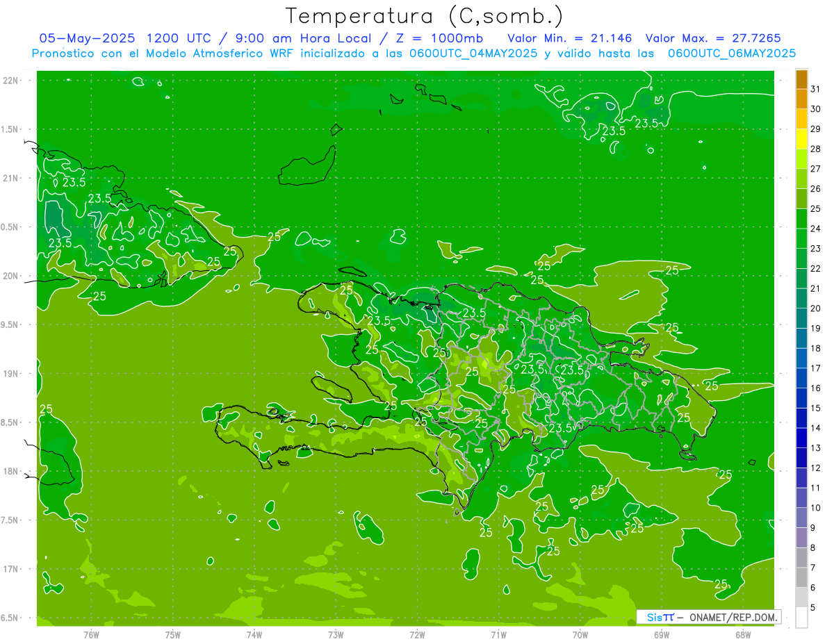The width and height of the screenshot is (834, 644).
Task: Click the '12' color scale label
Action: (816, 468)
